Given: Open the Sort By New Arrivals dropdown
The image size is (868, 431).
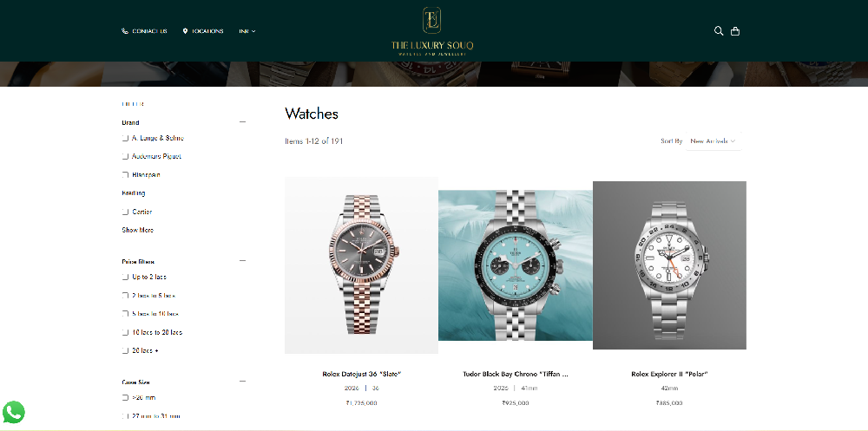Looking at the screenshot, I should point(713,141).
